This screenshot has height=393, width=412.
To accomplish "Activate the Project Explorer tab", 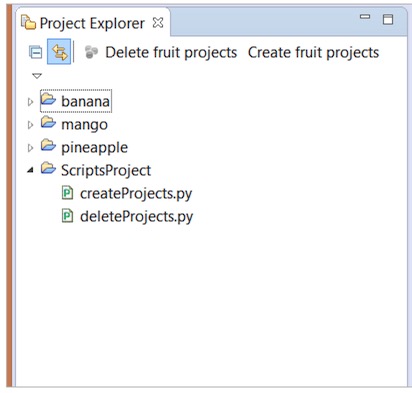I will (x=92, y=23).
